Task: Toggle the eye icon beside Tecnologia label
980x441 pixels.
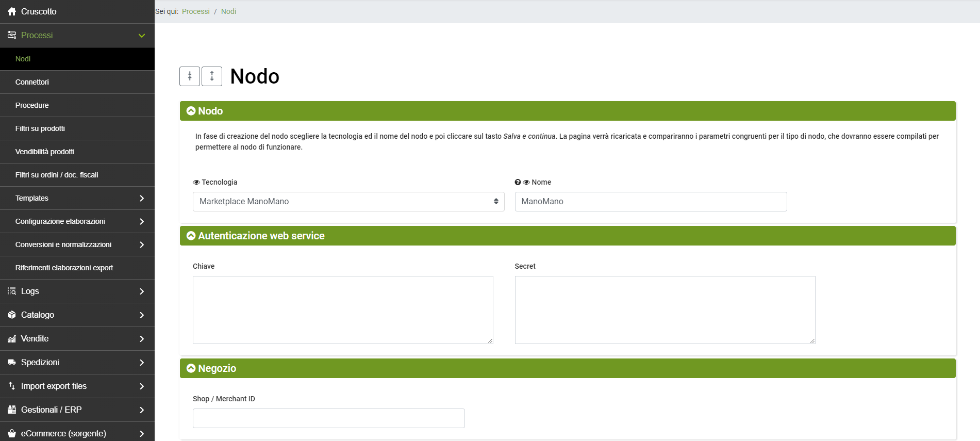Action: tap(196, 182)
